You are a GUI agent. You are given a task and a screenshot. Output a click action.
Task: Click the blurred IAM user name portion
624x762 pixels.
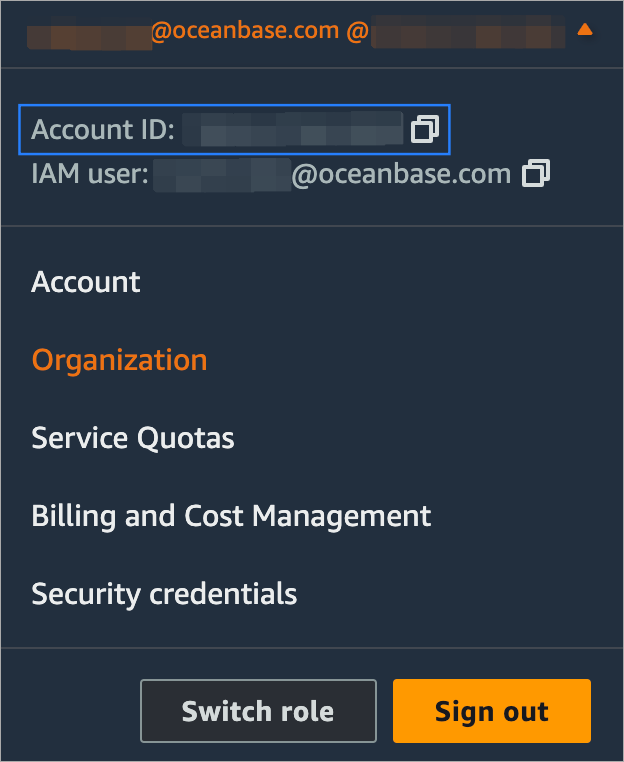tap(221, 175)
